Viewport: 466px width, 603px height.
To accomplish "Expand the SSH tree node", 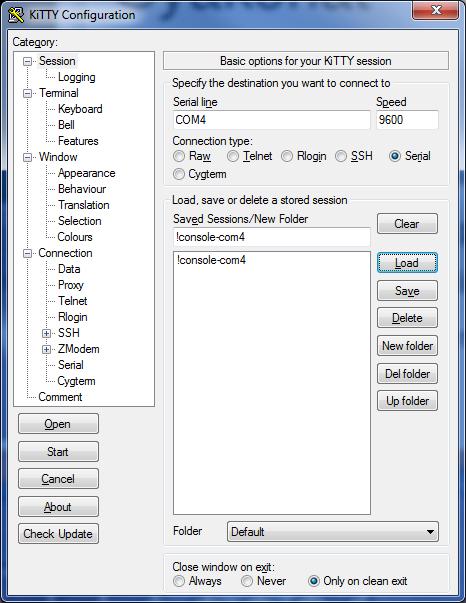I will point(47,333).
